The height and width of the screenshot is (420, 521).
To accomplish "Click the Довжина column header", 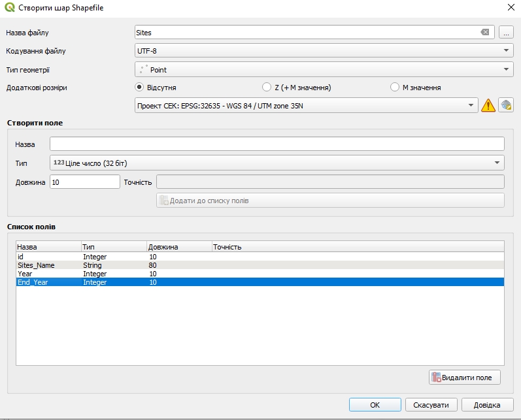I will point(178,247).
